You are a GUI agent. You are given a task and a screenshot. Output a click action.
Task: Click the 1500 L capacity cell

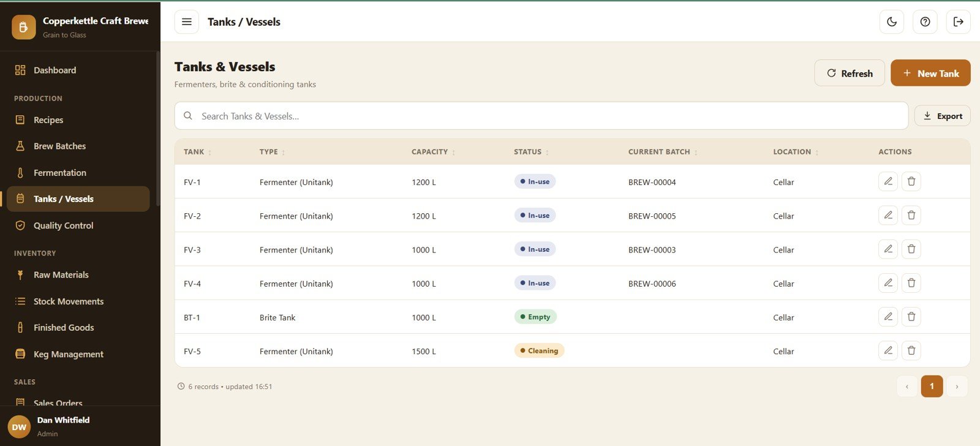[x=424, y=351]
